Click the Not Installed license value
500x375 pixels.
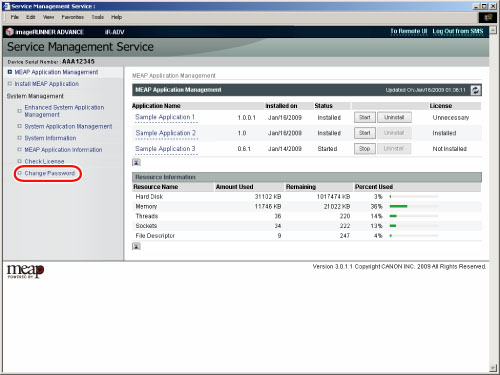pos(449,149)
